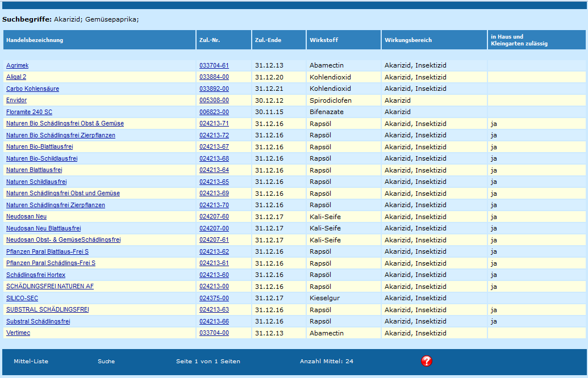Open the red question mark help icon
Image resolution: width=588 pixels, height=378 pixels.
[x=427, y=361]
